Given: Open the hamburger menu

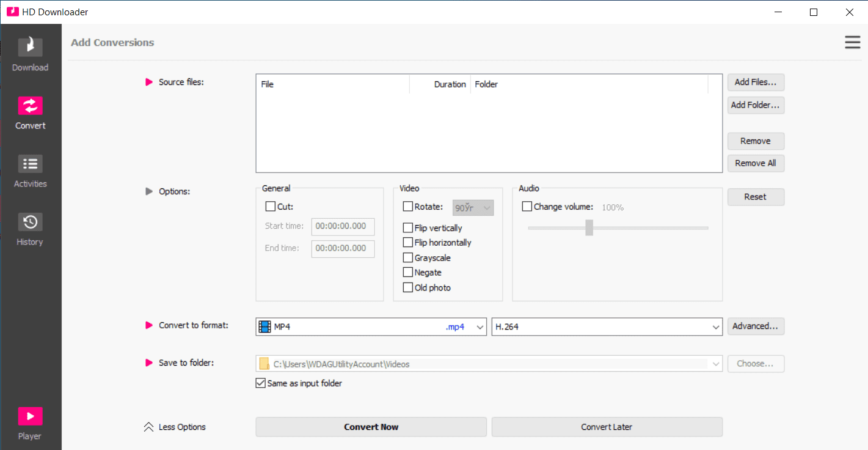Looking at the screenshot, I should click(x=852, y=42).
